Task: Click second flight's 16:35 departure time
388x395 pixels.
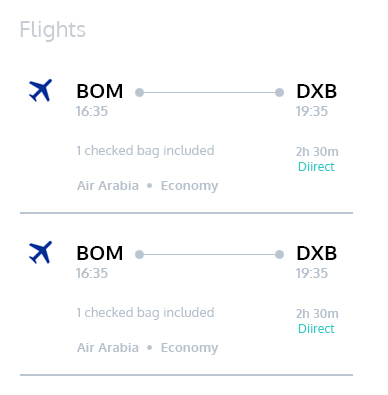Action: pos(92,273)
